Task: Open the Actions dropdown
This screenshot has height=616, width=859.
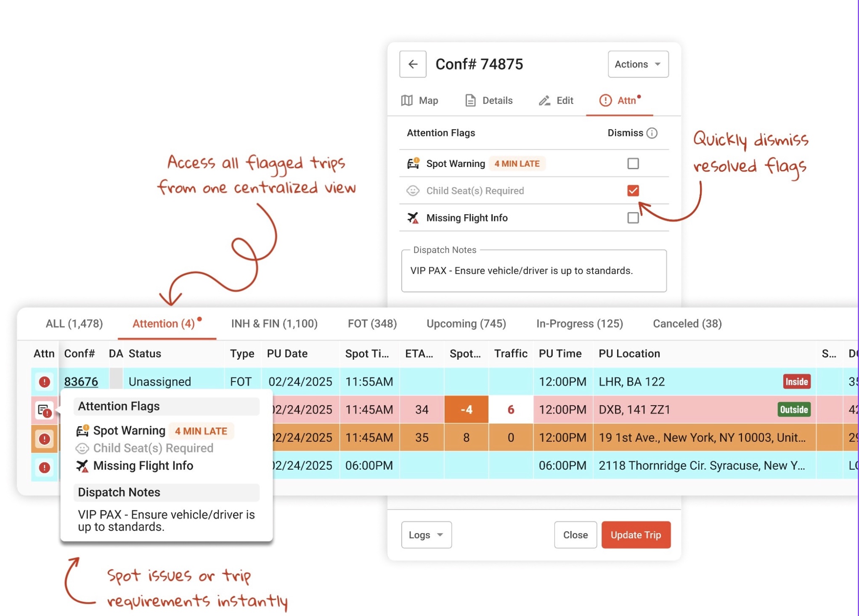Action: click(x=638, y=64)
